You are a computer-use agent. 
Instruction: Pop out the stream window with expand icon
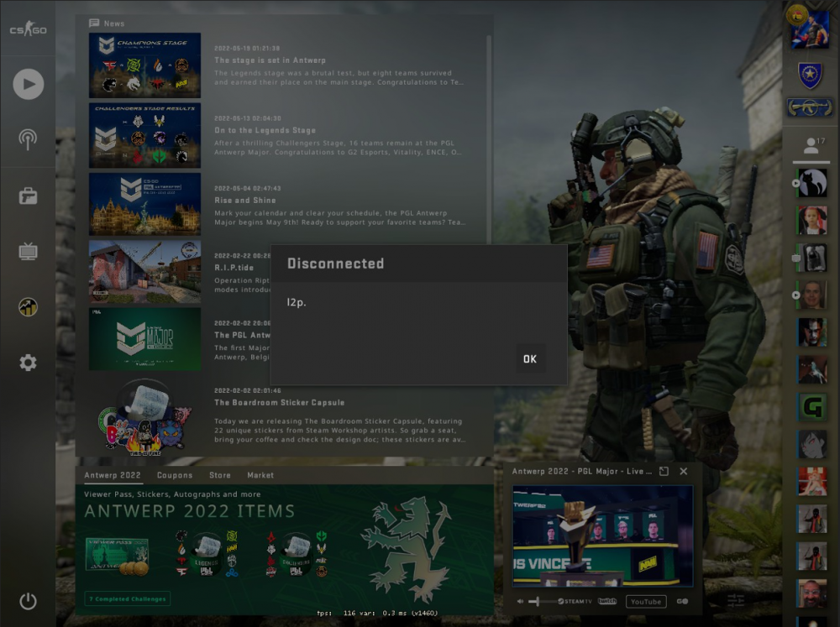(x=664, y=471)
